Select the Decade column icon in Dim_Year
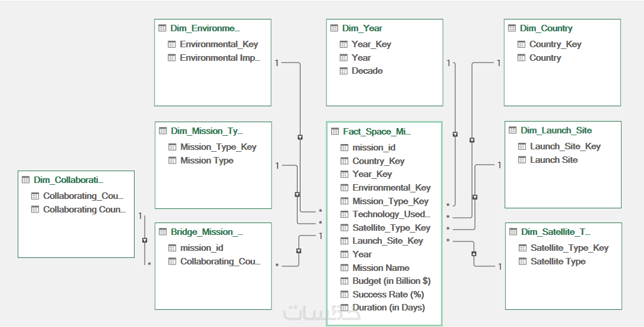Viewport: 644px width, 327px height. point(344,71)
